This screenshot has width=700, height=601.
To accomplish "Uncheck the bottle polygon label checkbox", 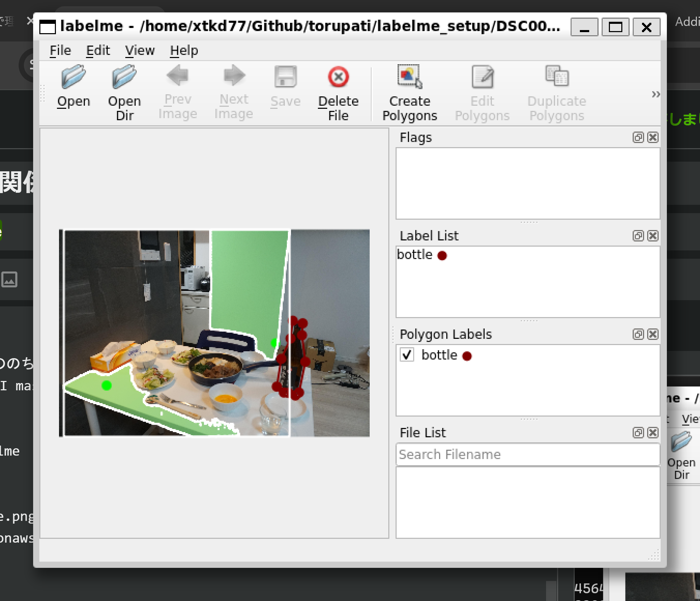I will pos(407,355).
